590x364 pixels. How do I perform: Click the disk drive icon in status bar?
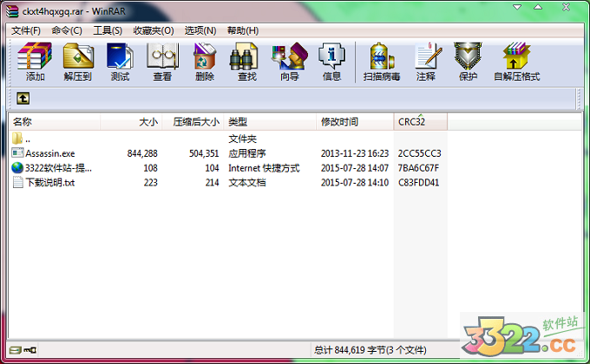15,350
